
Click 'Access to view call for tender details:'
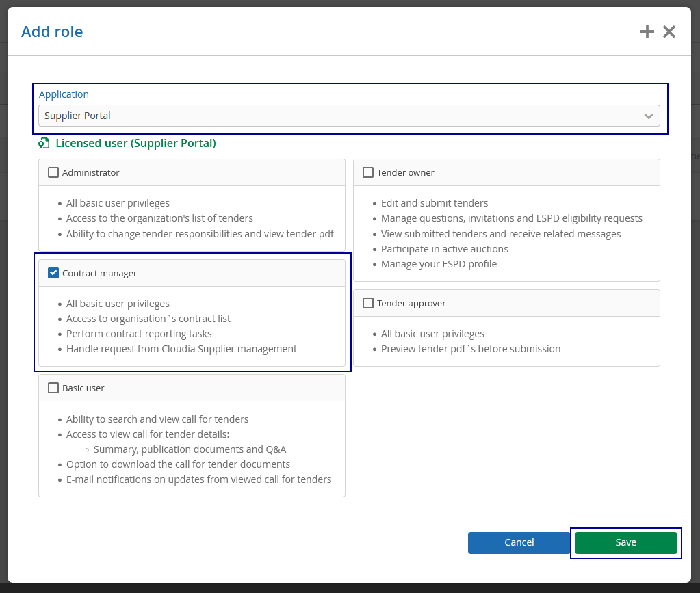tap(148, 434)
